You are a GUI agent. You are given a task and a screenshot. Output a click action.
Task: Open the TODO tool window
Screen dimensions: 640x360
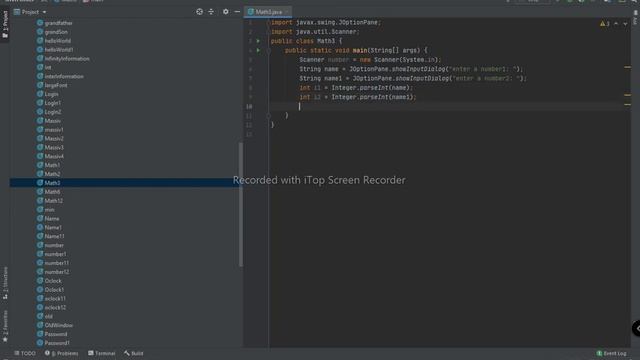click(x=25, y=353)
